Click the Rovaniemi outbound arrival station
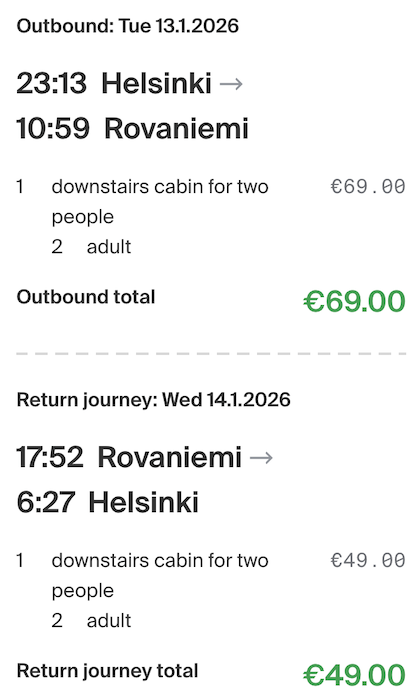Image resolution: width=420 pixels, height=700 pixels. (x=176, y=128)
